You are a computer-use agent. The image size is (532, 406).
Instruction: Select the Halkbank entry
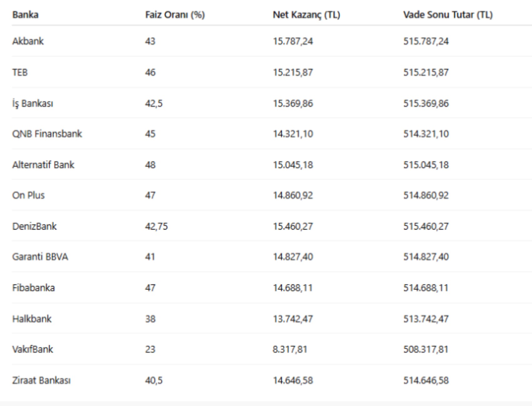(x=32, y=319)
